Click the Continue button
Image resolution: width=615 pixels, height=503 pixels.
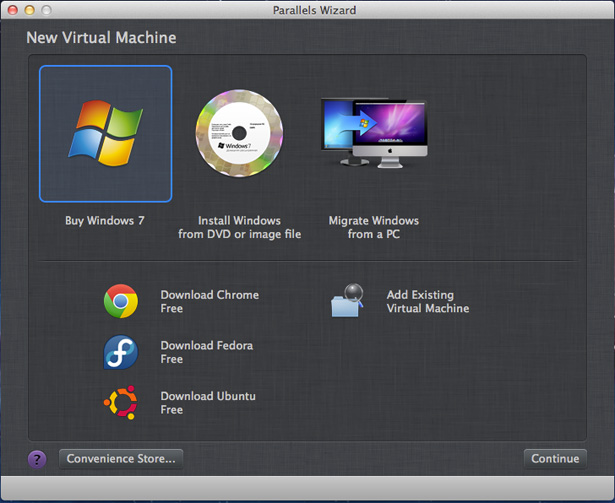pos(555,459)
